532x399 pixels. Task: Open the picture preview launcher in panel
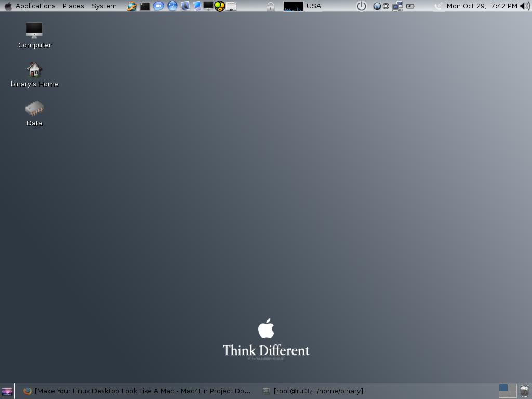185,6
